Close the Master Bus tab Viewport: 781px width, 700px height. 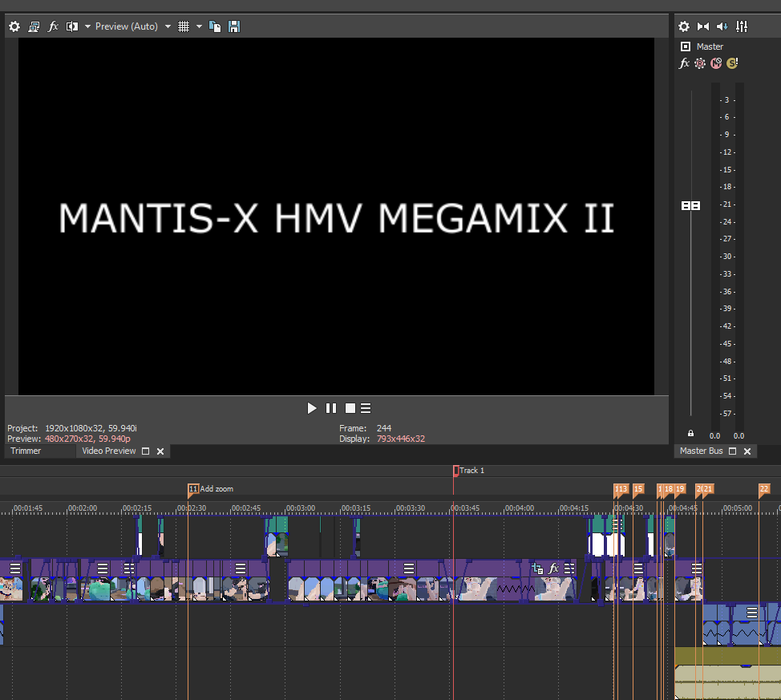pyautogui.click(x=747, y=451)
